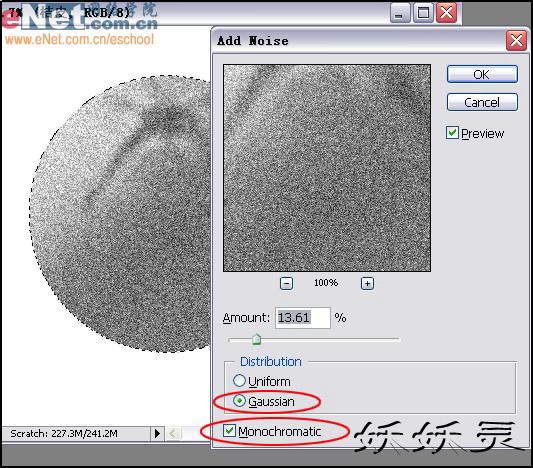Click in the Amount percentage field
This screenshot has height=468, width=533.
[303, 318]
